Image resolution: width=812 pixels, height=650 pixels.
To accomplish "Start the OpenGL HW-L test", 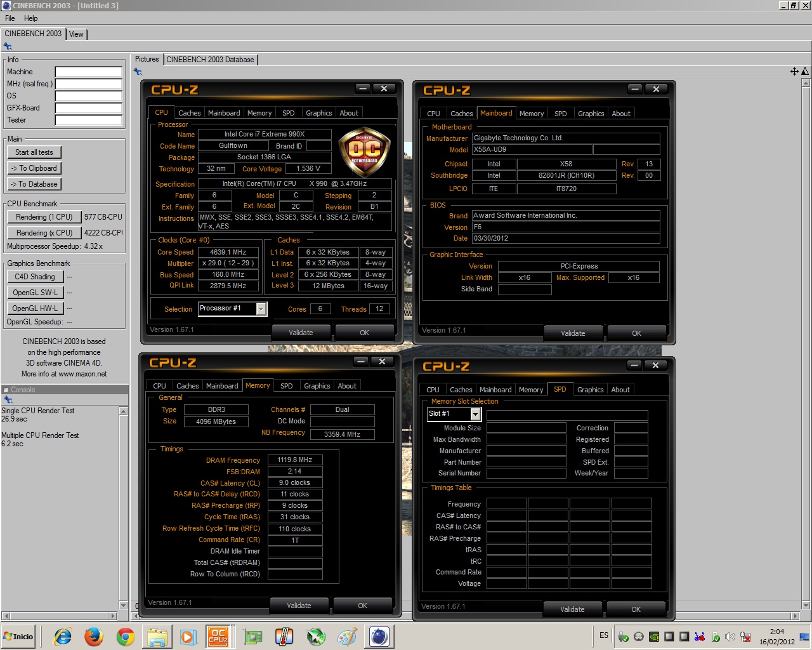I will (x=35, y=308).
